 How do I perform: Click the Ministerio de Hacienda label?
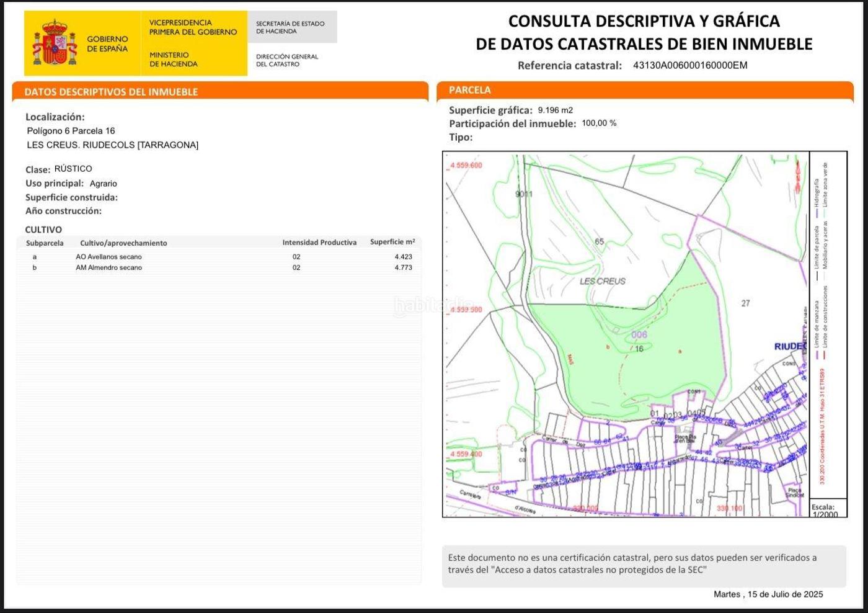[173, 60]
